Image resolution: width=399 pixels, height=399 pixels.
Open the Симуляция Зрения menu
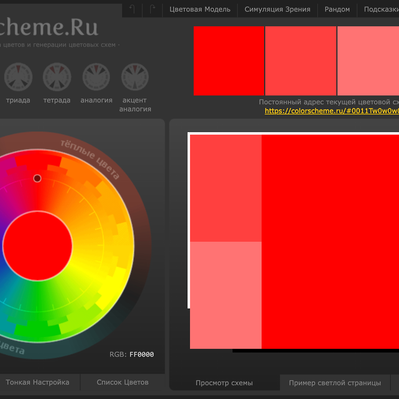click(277, 10)
